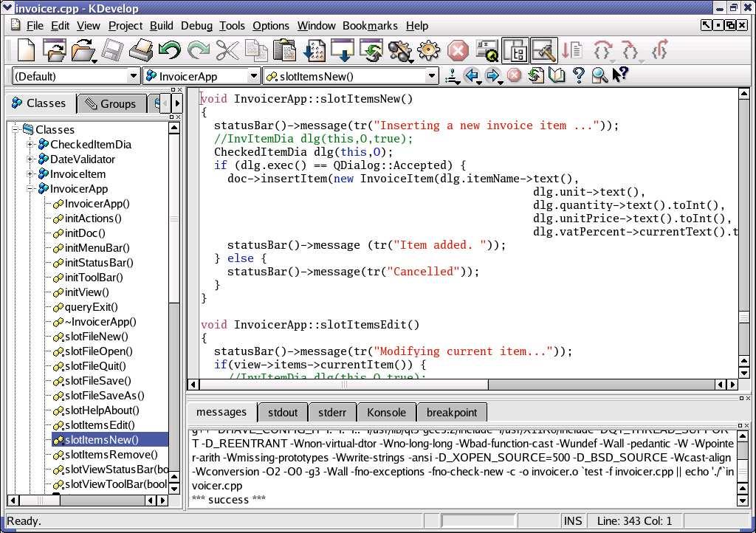Select initMenuBar() in class tree
The width and height of the screenshot is (756, 533).
click(x=97, y=248)
